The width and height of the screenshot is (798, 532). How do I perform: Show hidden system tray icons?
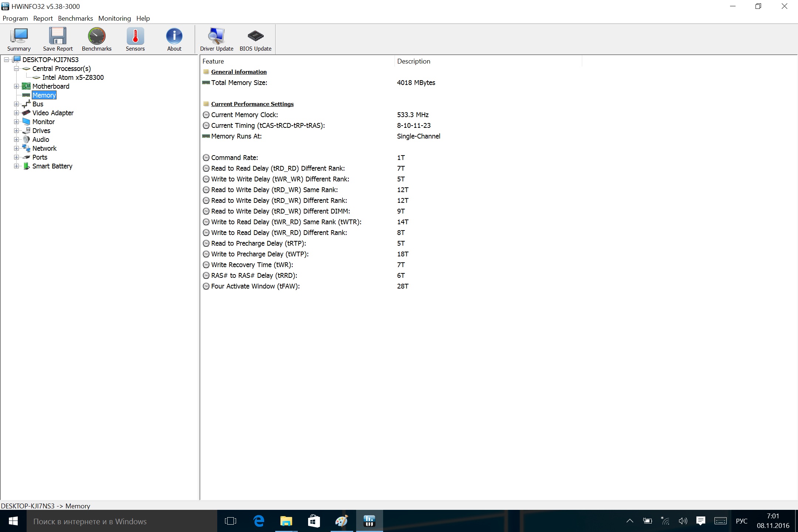point(630,521)
